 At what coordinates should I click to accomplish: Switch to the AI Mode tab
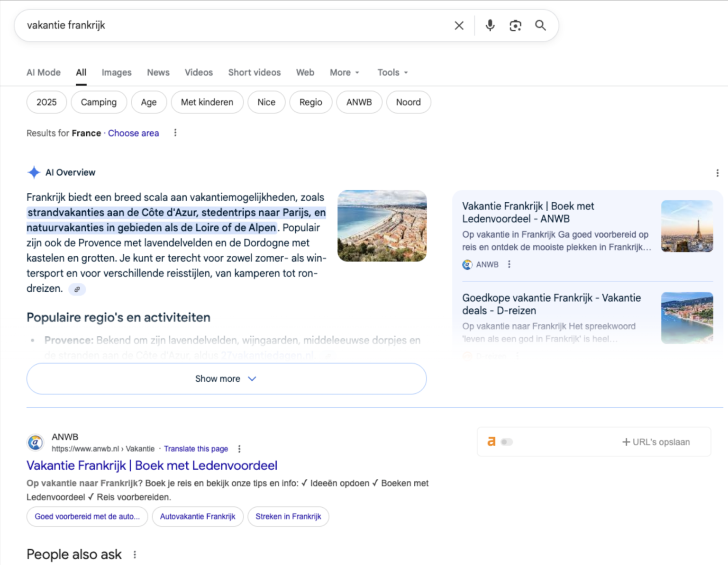click(44, 72)
